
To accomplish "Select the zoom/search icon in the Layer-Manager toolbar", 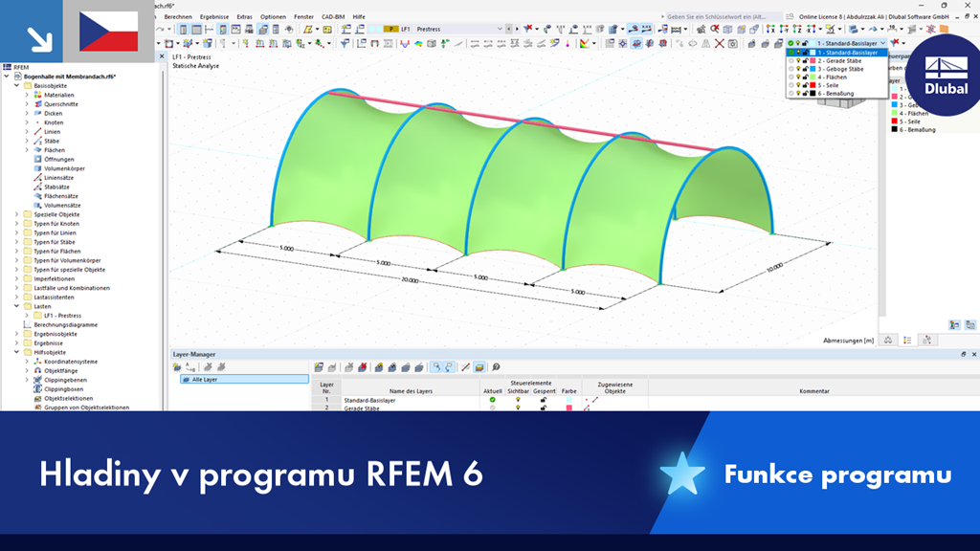I will pos(495,365).
